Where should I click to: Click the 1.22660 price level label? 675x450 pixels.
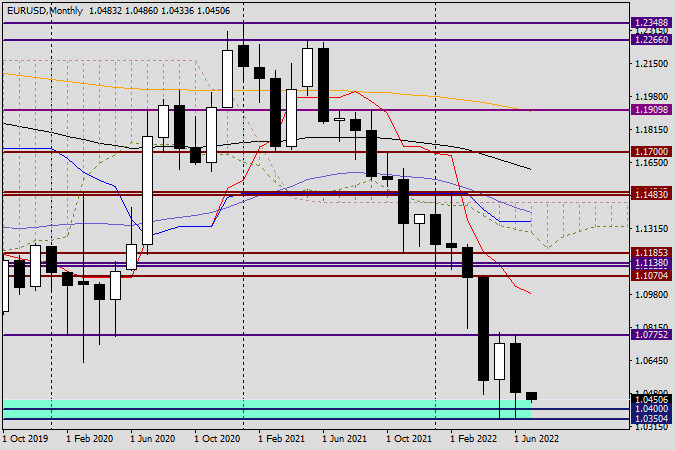pyautogui.click(x=652, y=40)
